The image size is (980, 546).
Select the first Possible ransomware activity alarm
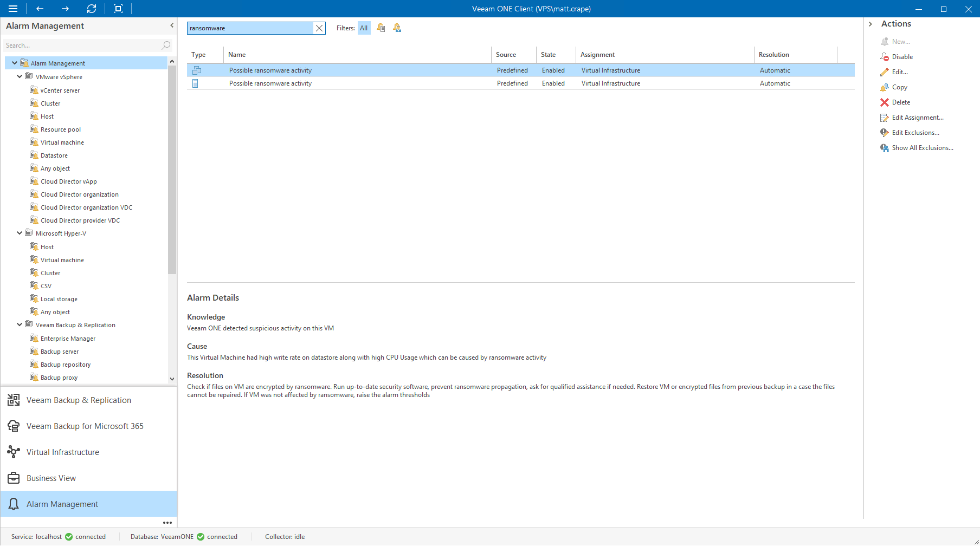pos(521,70)
